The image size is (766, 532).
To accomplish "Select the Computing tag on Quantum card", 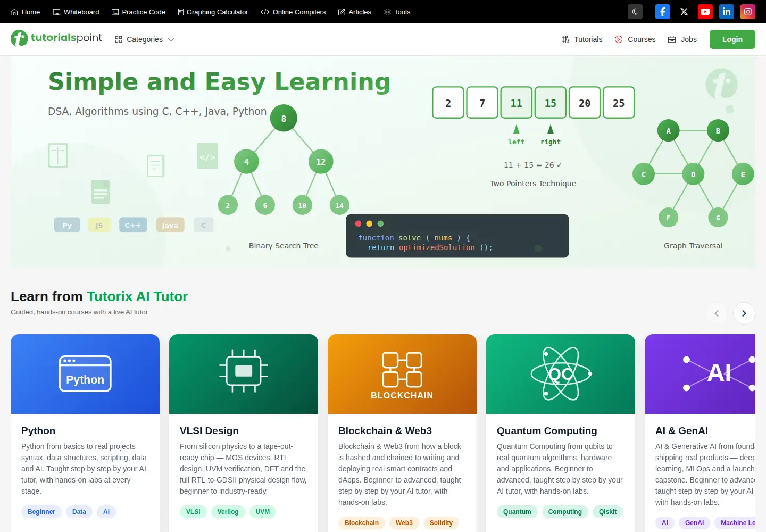I will (x=565, y=512).
